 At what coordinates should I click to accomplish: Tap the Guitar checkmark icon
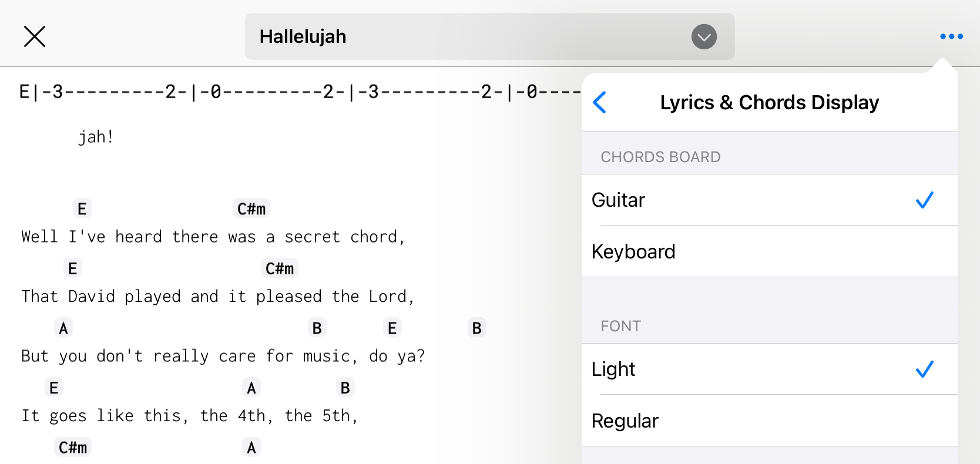click(x=925, y=200)
